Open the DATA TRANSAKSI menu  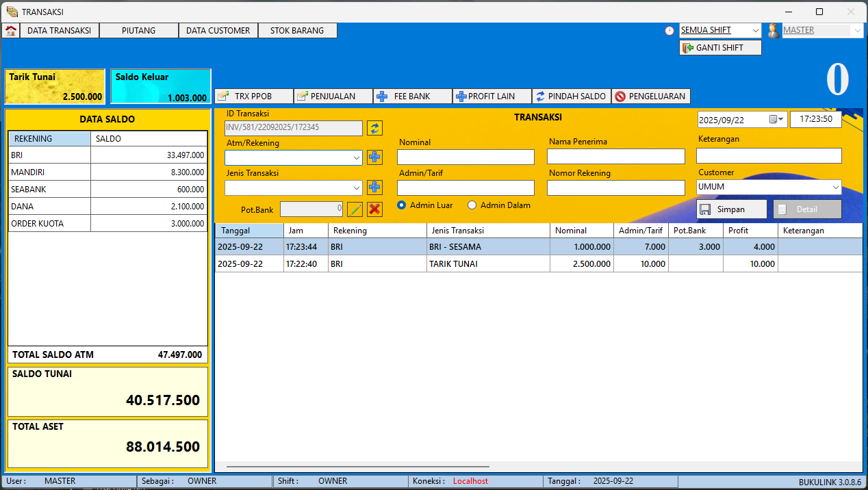tap(59, 31)
